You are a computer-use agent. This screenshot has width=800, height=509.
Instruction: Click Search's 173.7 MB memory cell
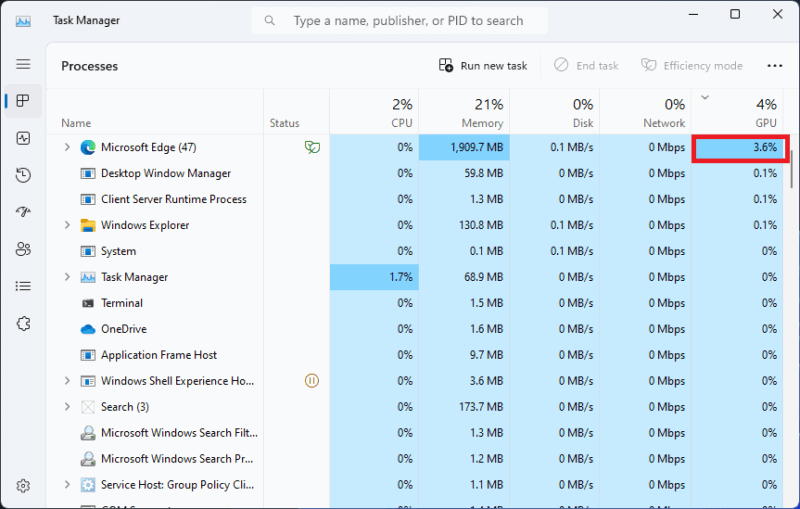464,406
